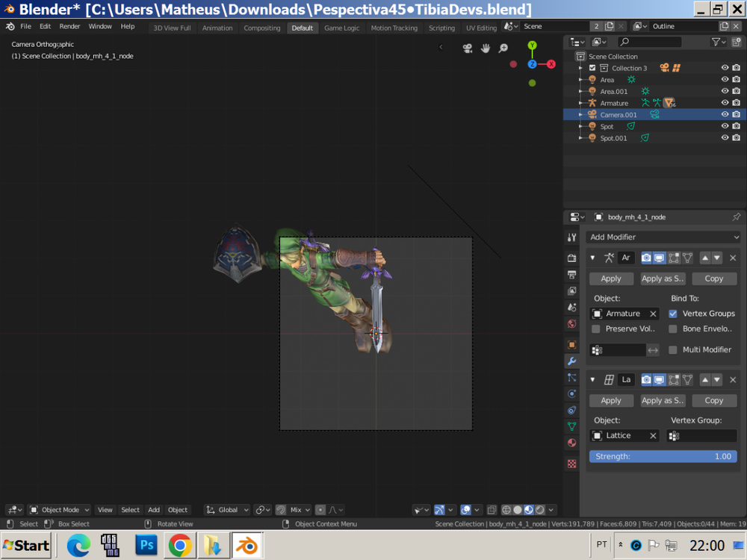This screenshot has width=747, height=560.
Task: Open the Object Mode dropdown
Action: point(60,510)
